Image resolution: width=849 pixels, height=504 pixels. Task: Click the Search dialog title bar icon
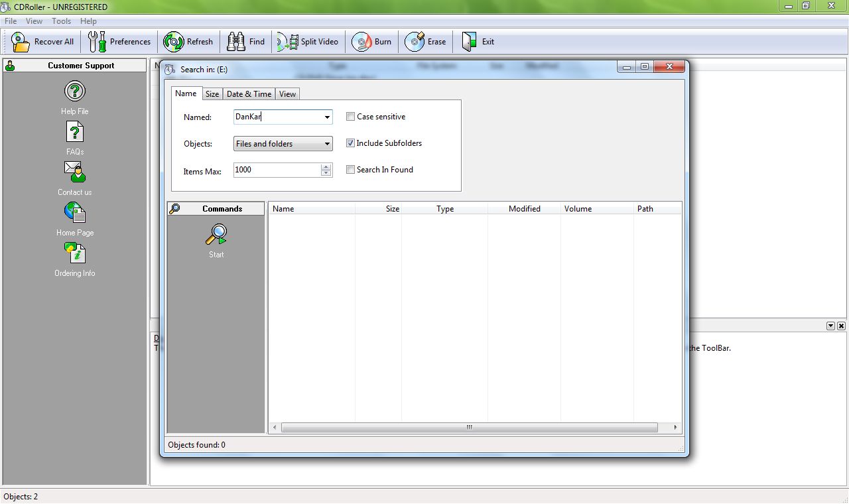170,69
